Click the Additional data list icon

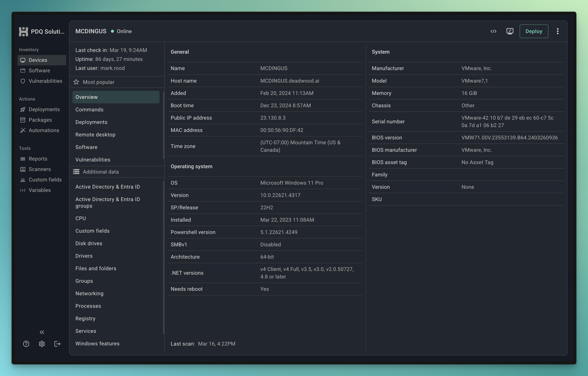pos(76,172)
